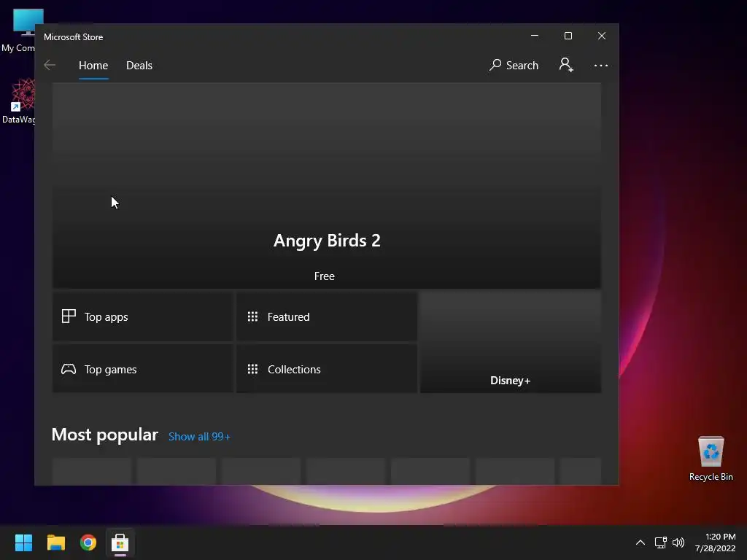Open the Top games tile

(142, 369)
